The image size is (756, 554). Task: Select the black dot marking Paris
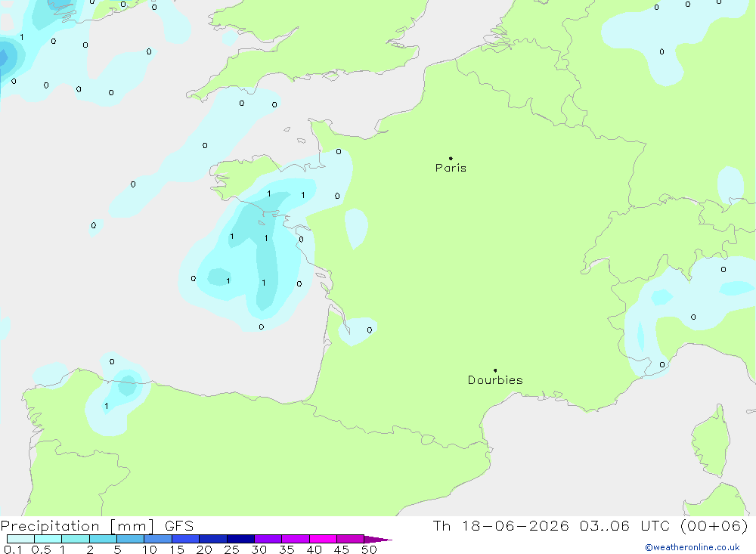coord(451,158)
